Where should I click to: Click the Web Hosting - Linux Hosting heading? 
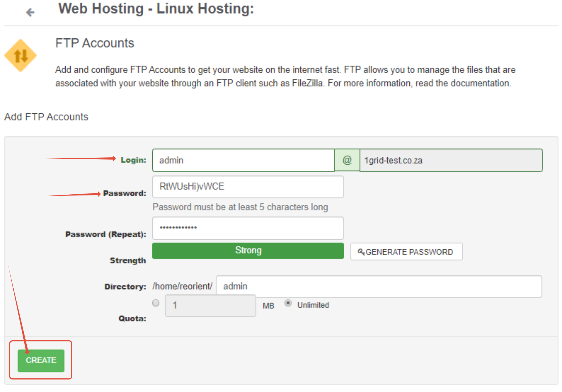coord(156,9)
